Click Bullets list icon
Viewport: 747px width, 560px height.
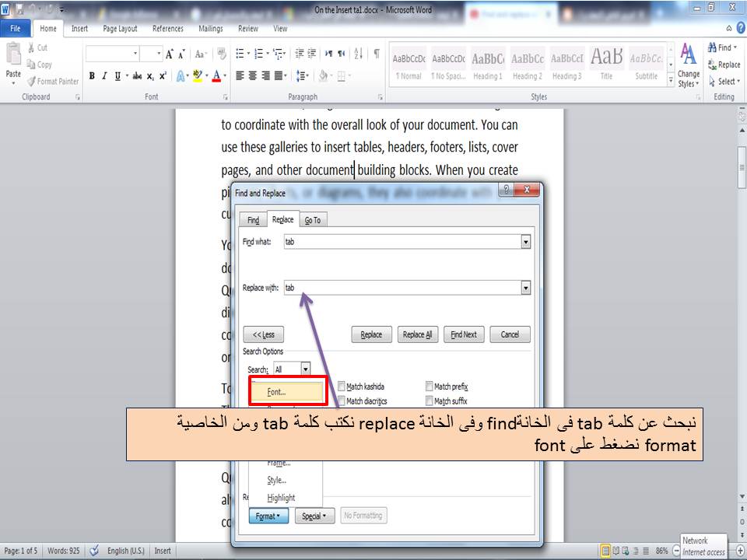click(240, 54)
